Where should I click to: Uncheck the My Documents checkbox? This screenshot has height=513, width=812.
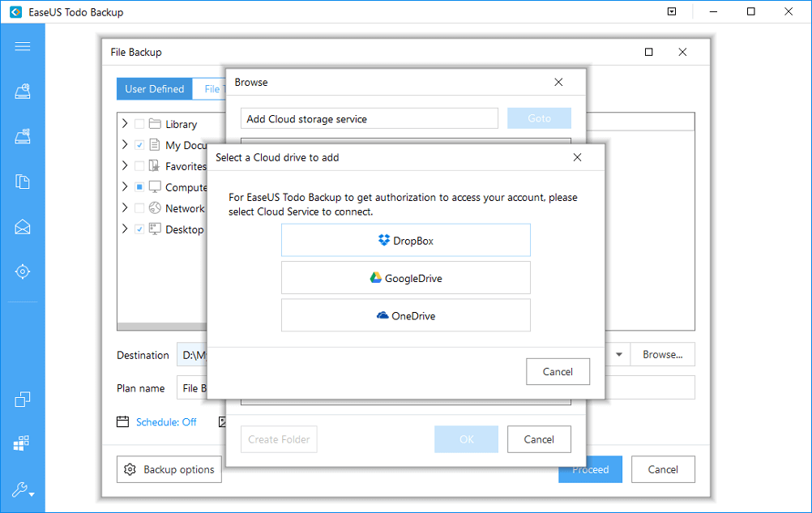click(x=139, y=145)
